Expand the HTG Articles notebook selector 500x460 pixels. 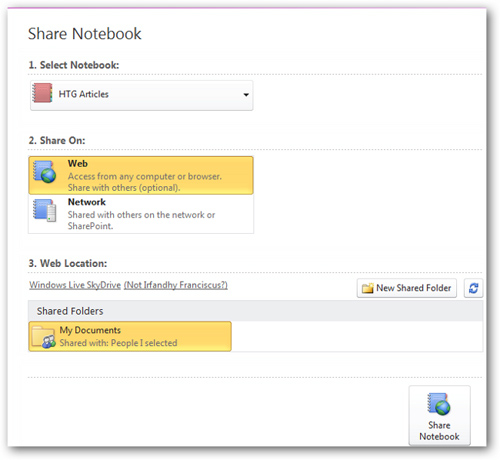click(142, 95)
